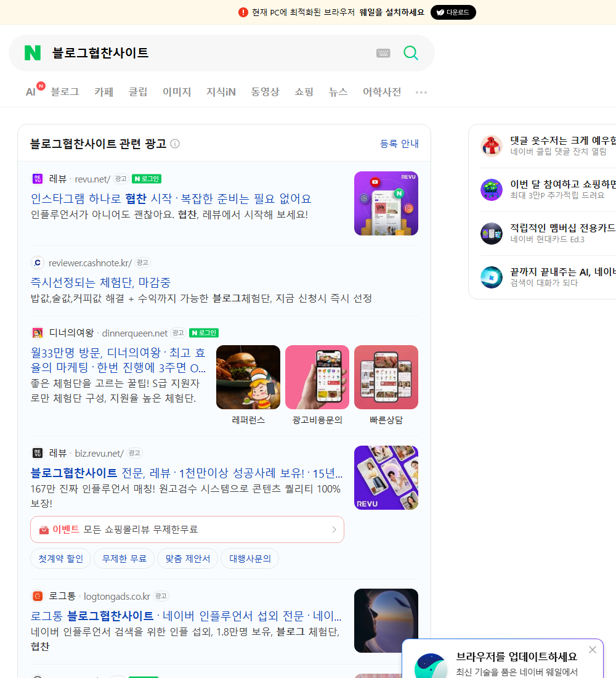Switch to the 지식iN tab

click(x=221, y=92)
